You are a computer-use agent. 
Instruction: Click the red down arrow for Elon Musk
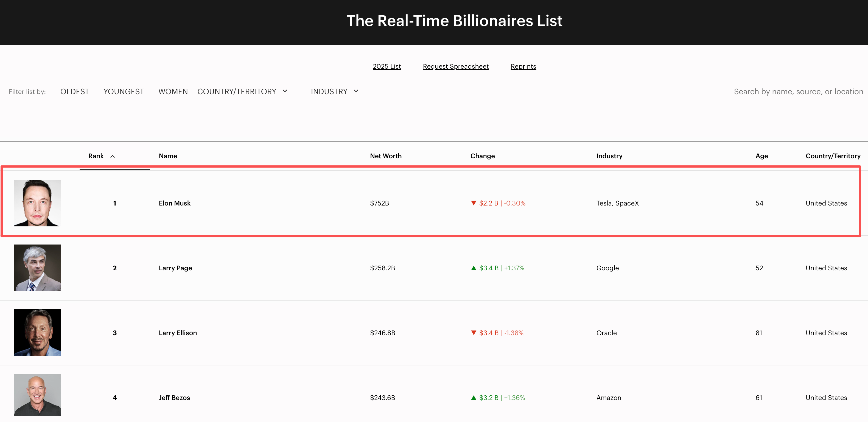[x=474, y=203]
